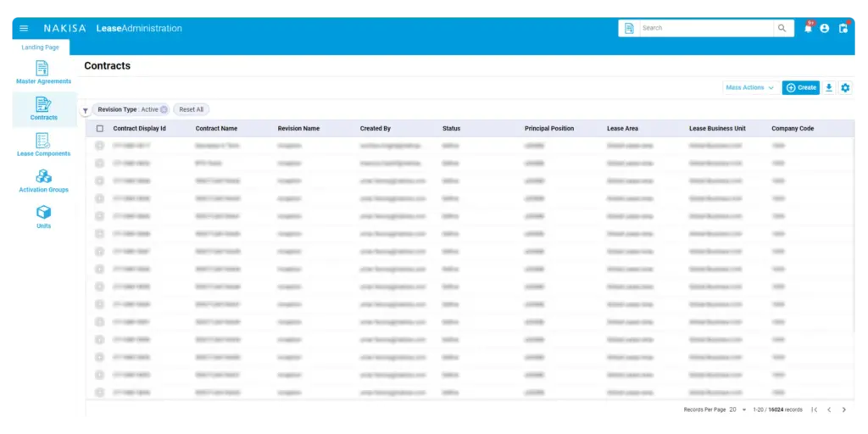This screenshot has width=868, height=434.
Task: Check the second contract row checkbox
Action: click(x=100, y=163)
